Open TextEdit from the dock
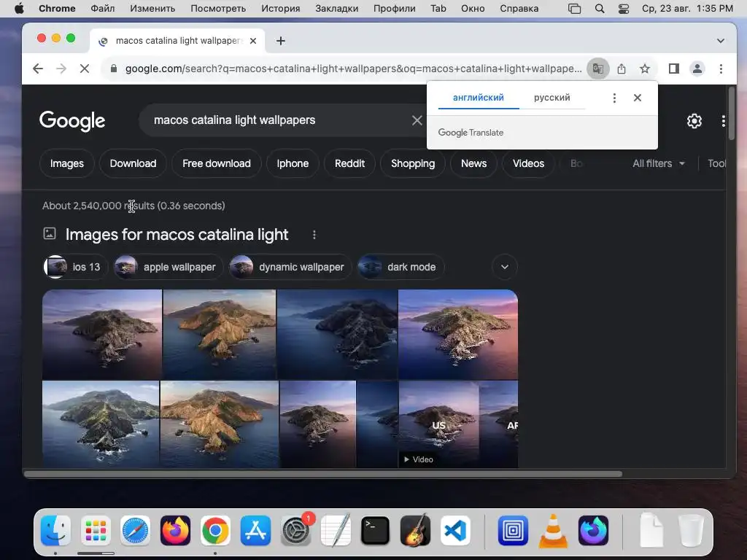 (336, 530)
